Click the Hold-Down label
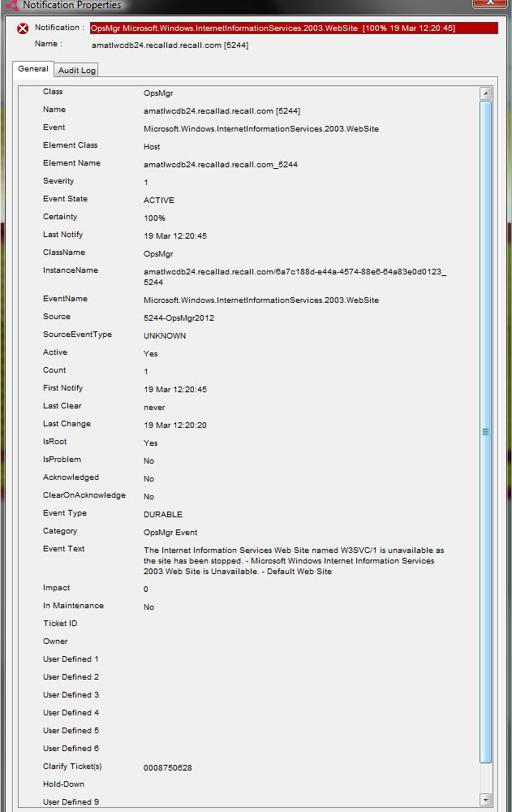The height and width of the screenshot is (812, 512). click(x=63, y=784)
